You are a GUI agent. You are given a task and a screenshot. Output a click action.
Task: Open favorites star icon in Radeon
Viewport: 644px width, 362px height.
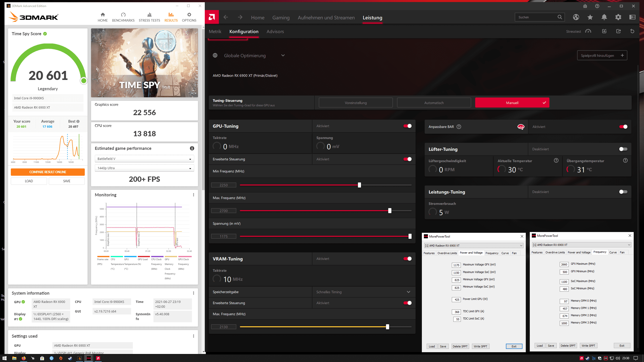(590, 17)
